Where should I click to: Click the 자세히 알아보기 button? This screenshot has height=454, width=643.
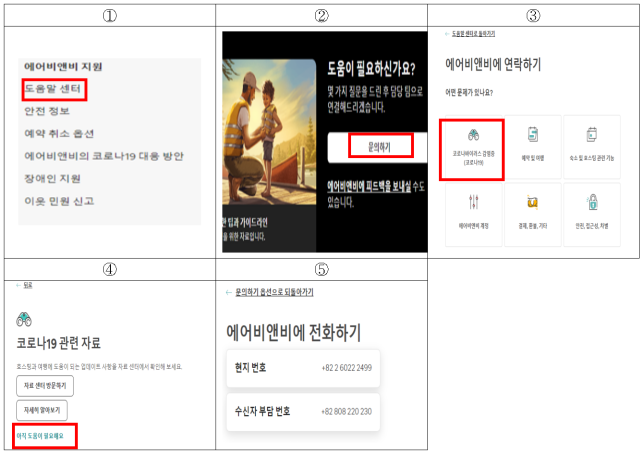[42, 410]
